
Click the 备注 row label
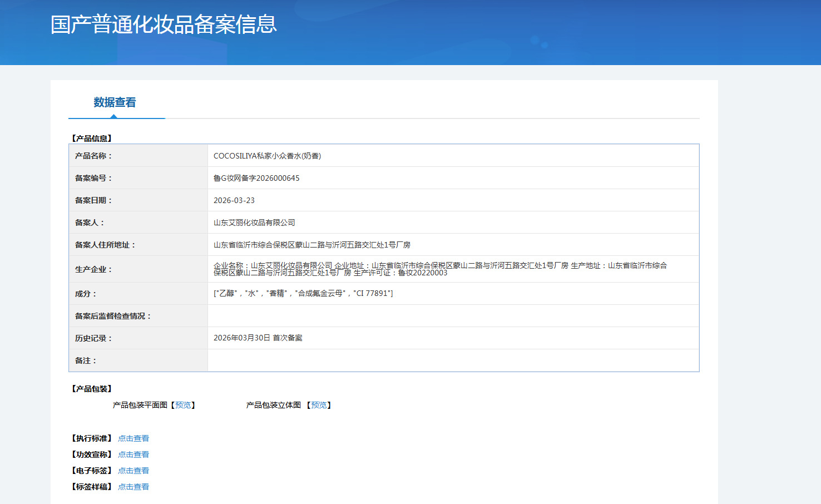click(86, 360)
